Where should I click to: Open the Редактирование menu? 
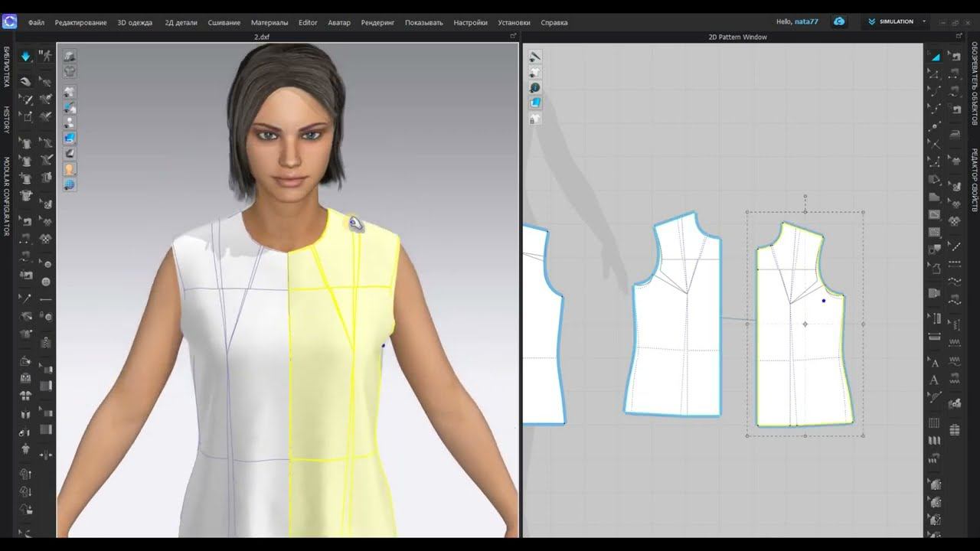pos(80,22)
